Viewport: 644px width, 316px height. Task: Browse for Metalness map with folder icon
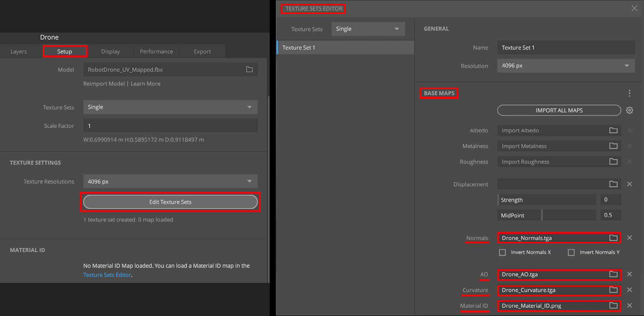[613, 146]
